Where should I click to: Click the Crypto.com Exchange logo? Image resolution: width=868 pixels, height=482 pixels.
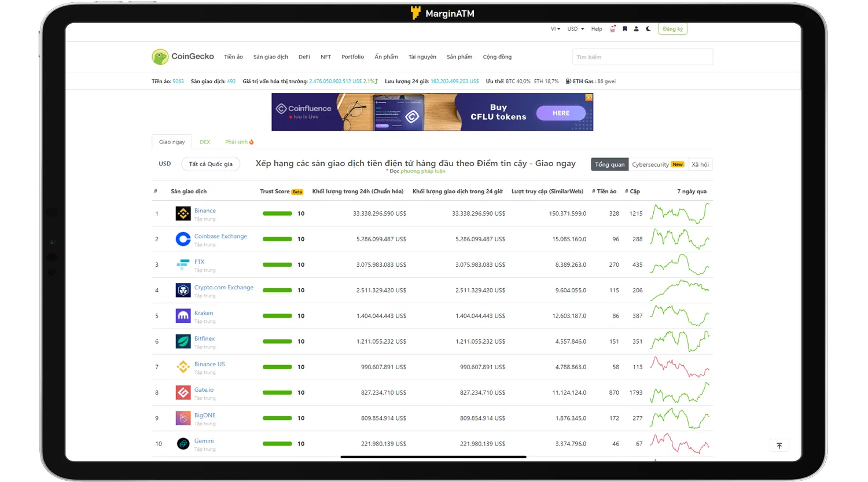pyautogui.click(x=183, y=290)
